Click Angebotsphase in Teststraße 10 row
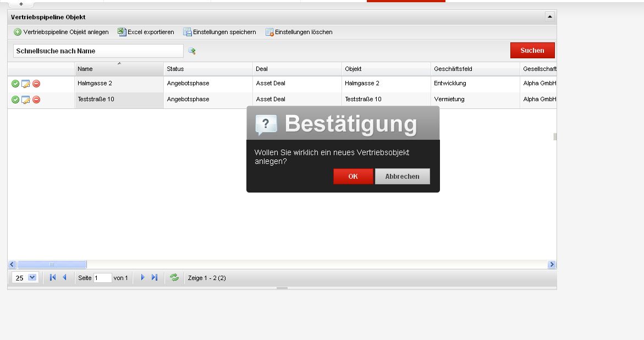Viewport: 644px width, 340px height. tap(188, 100)
